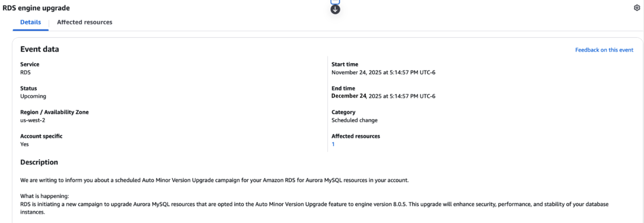Click the Event data heading

pos(39,49)
